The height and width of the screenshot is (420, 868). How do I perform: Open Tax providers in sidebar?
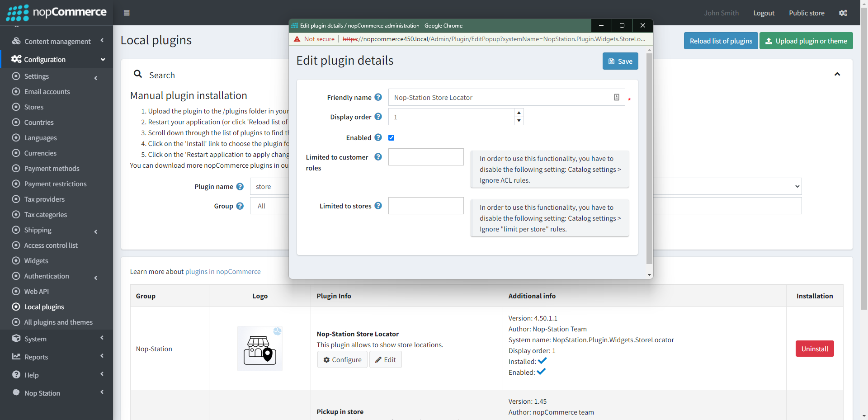pos(44,199)
